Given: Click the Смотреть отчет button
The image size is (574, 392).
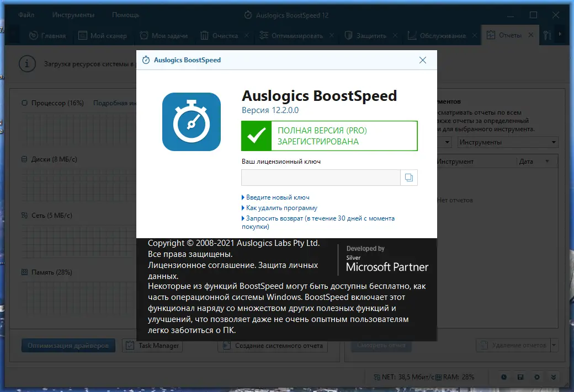Looking at the screenshot, I should click(x=381, y=345).
